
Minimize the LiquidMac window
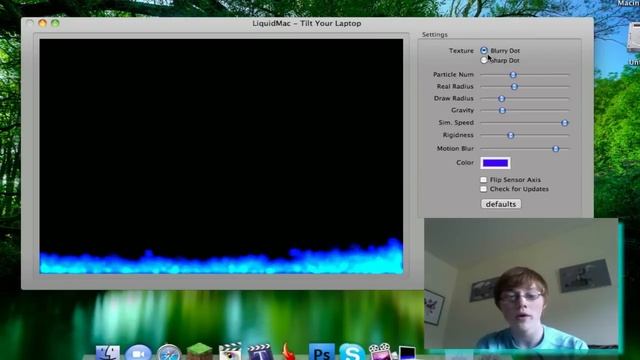tap(42, 23)
